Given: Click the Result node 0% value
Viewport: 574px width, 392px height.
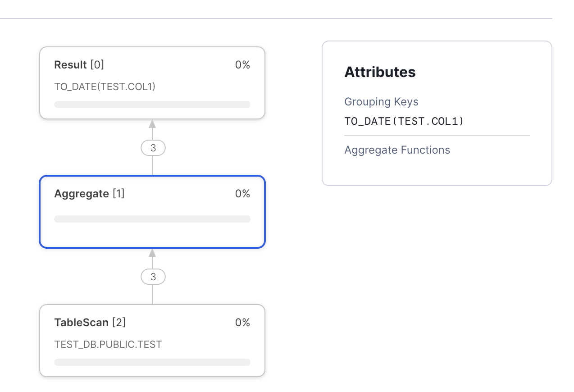Looking at the screenshot, I should click(242, 65).
